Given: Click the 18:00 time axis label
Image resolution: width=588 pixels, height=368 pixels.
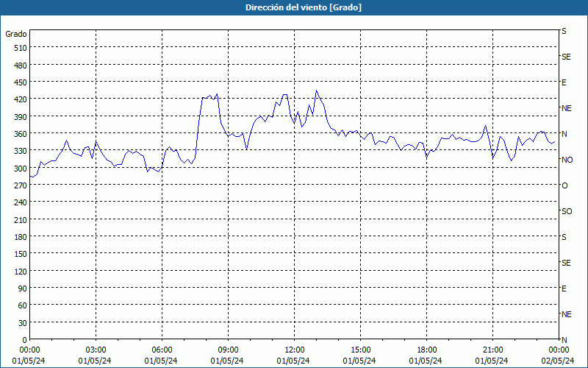Looking at the screenshot, I should (x=427, y=350).
